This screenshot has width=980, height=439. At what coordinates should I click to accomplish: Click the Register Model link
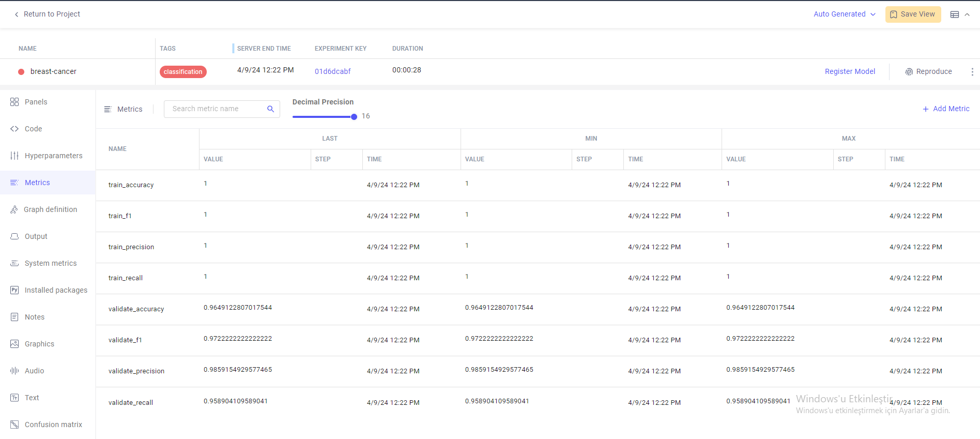(850, 72)
